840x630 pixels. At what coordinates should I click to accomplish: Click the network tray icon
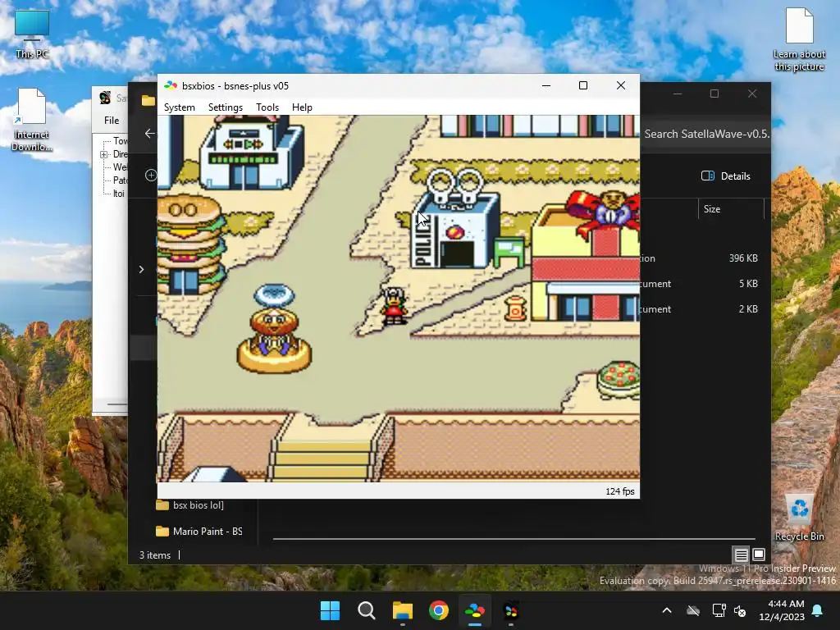tap(719, 610)
